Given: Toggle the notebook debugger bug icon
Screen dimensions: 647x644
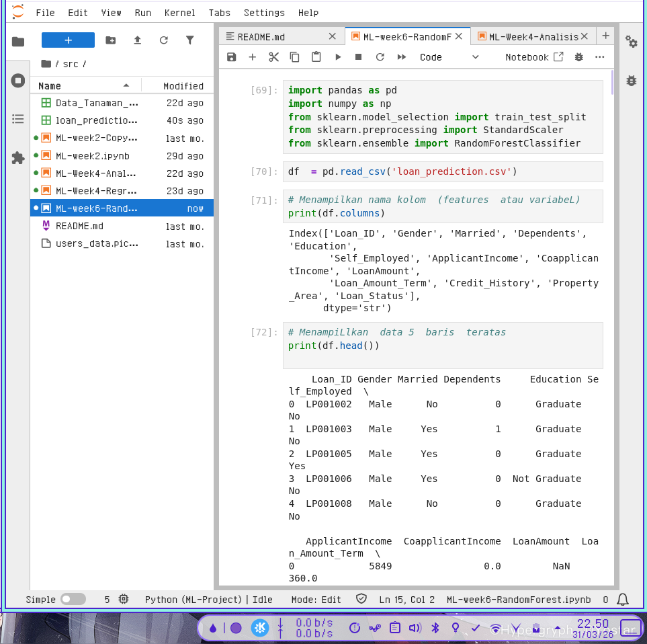Looking at the screenshot, I should 579,57.
